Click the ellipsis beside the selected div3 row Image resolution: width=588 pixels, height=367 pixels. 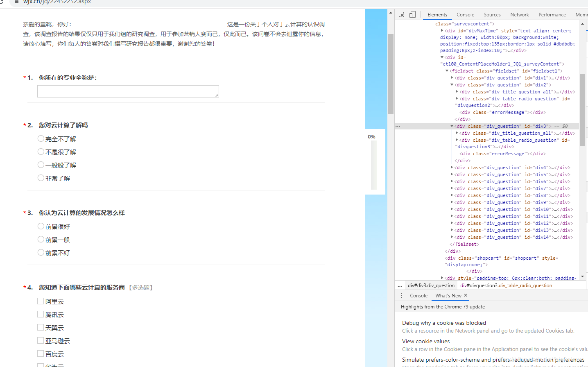398,126
